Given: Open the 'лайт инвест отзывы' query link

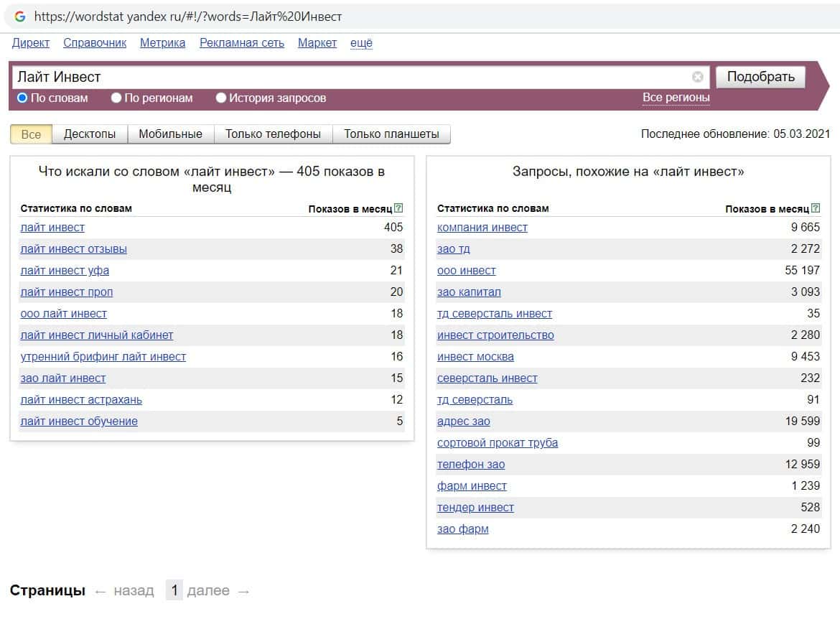Looking at the screenshot, I should (73, 249).
